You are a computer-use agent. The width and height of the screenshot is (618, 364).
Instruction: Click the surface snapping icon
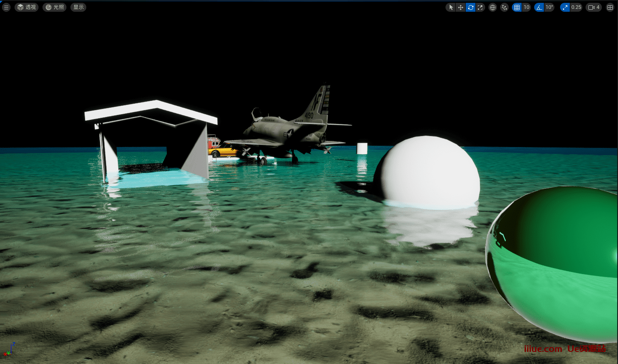pos(504,7)
